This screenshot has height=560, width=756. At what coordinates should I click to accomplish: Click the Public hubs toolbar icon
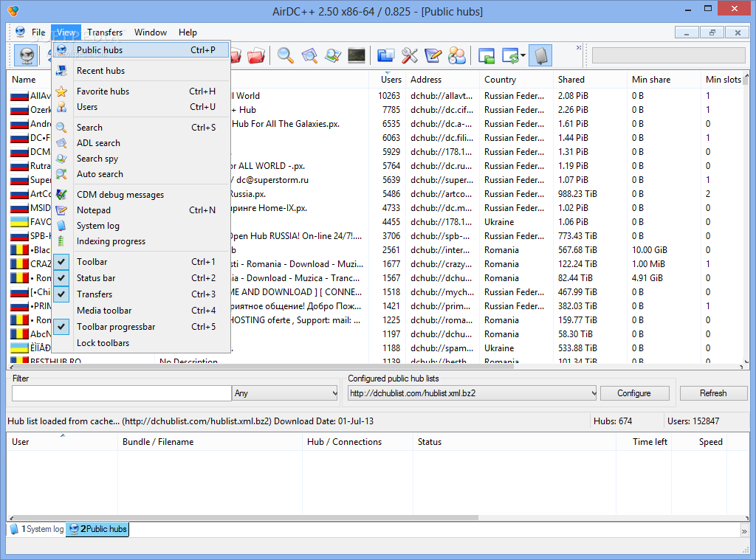[x=26, y=55]
